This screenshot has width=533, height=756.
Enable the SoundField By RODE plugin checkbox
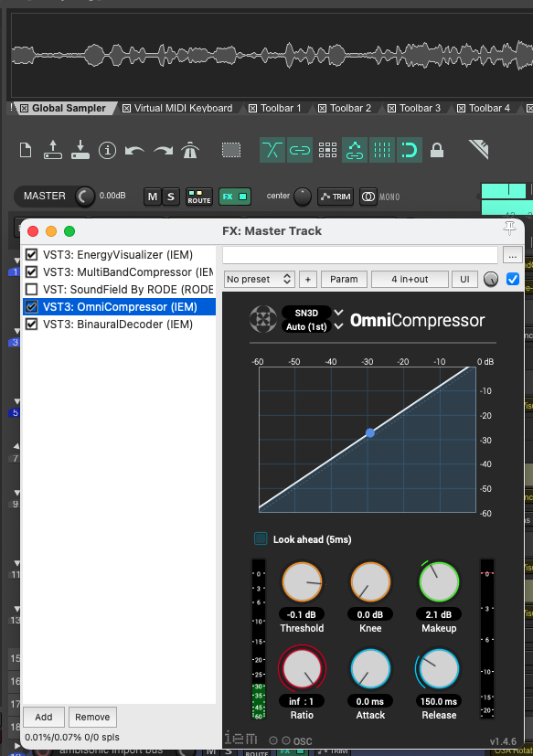(x=31, y=289)
